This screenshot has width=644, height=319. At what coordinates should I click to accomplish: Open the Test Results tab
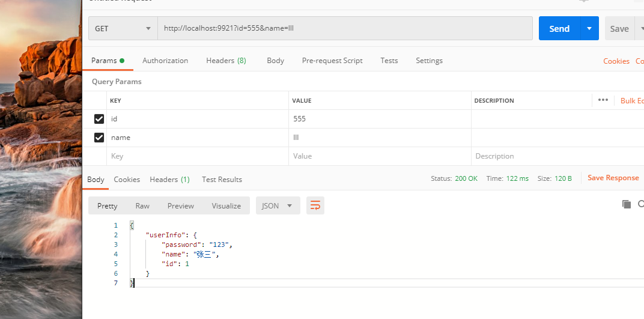pyautogui.click(x=222, y=180)
